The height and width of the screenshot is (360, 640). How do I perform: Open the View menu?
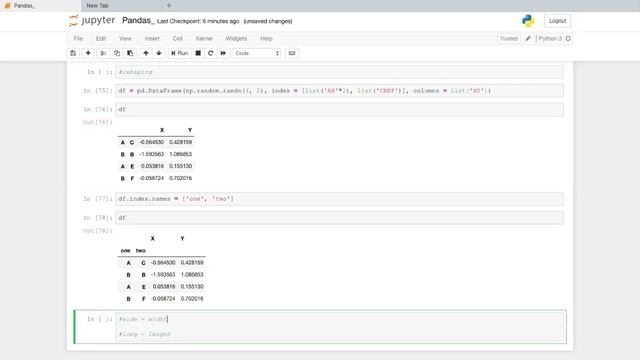[125, 38]
